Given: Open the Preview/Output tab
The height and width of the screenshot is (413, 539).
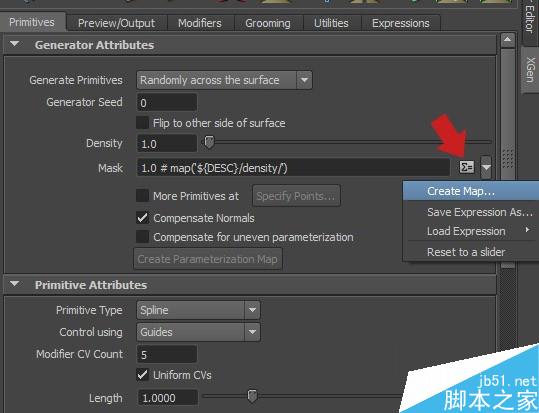Looking at the screenshot, I should click(117, 23).
